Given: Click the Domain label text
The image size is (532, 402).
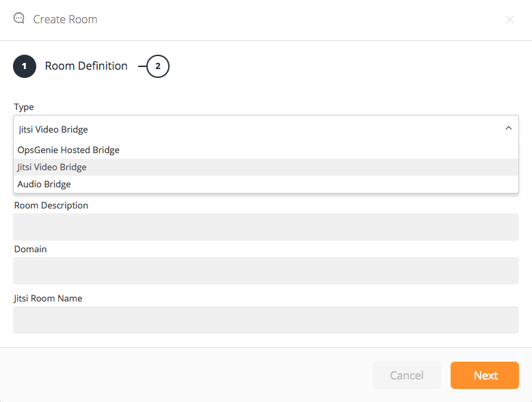Looking at the screenshot, I should (31, 249).
